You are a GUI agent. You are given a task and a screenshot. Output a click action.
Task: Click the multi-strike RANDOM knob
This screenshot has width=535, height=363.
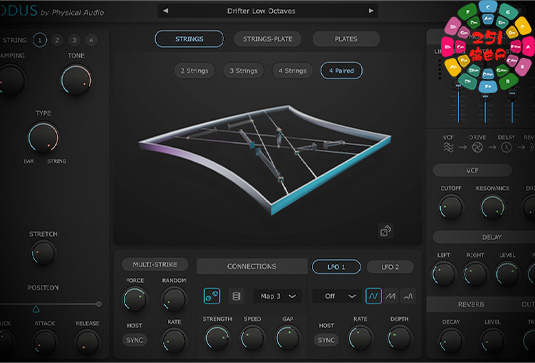(174, 299)
